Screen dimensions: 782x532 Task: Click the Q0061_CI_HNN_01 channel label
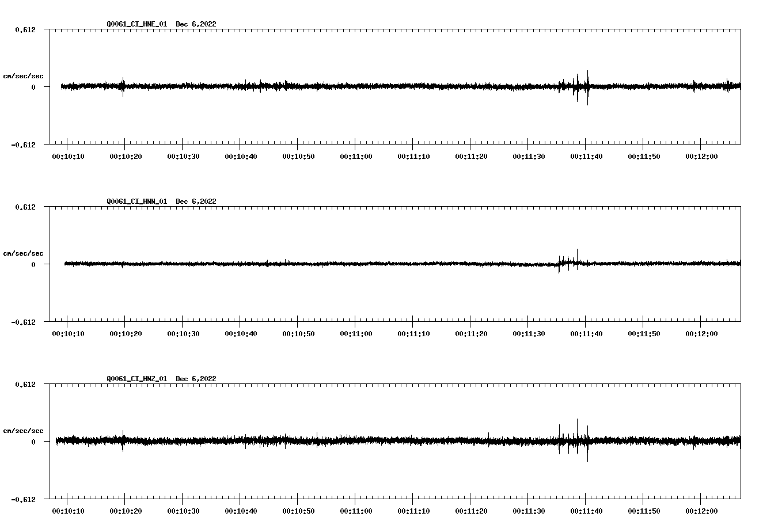click(138, 202)
